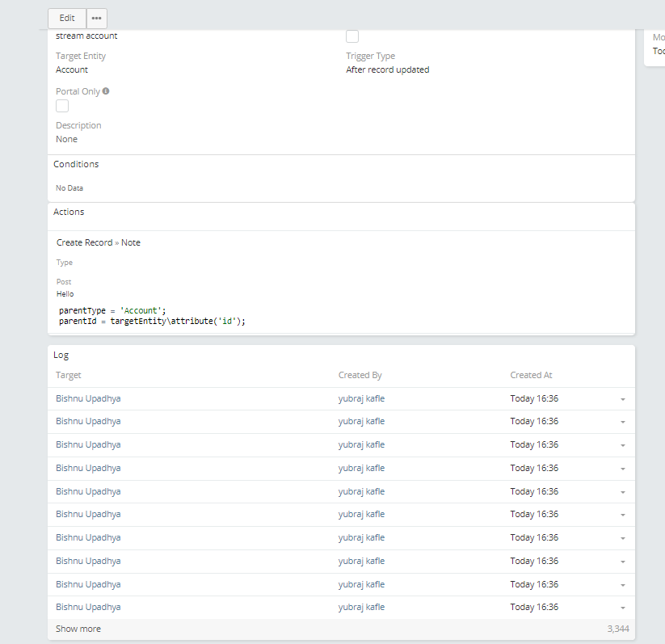The width and height of the screenshot is (665, 644).
Task: Expand the fifth log row's action caret
Action: (x=622, y=492)
